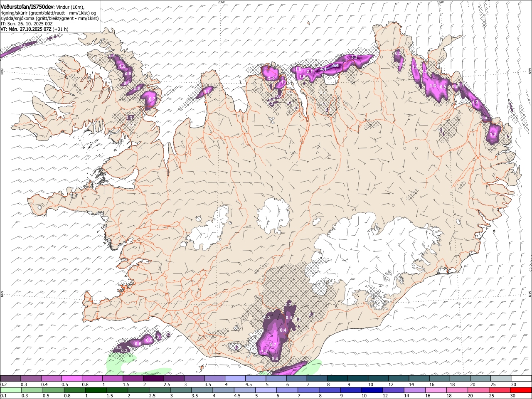Select the 'IT: Sun. 26. 10. 2025 00Z' line
Image resolution: width=532 pixels, height=399 pixels.
[27, 24]
